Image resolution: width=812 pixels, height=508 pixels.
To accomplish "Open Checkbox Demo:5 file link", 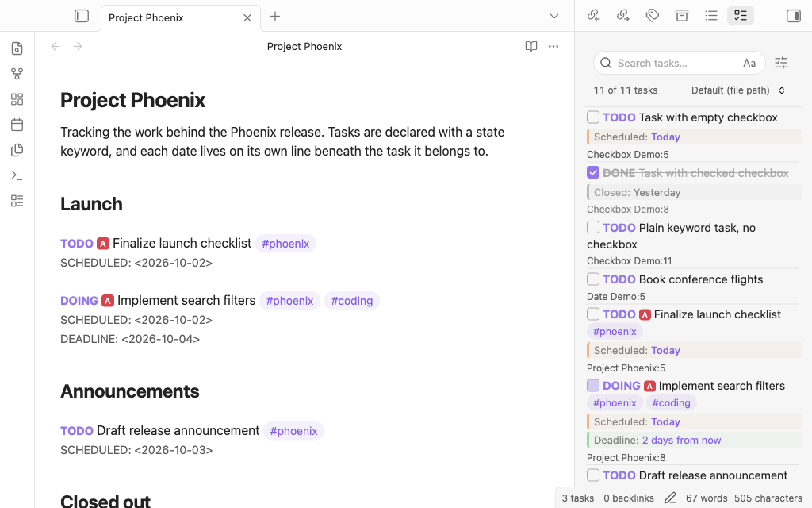I will click(628, 155).
